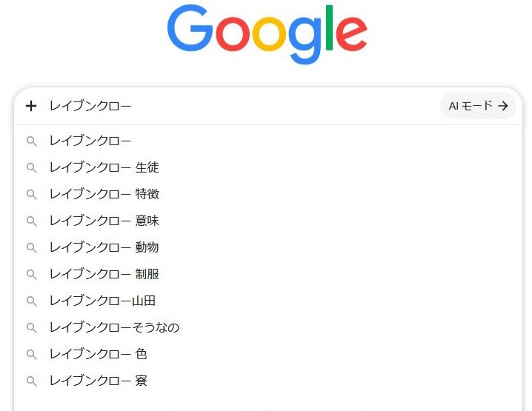
Task: Choose suggestion レイブンクロー 制服
Action: (x=268, y=274)
